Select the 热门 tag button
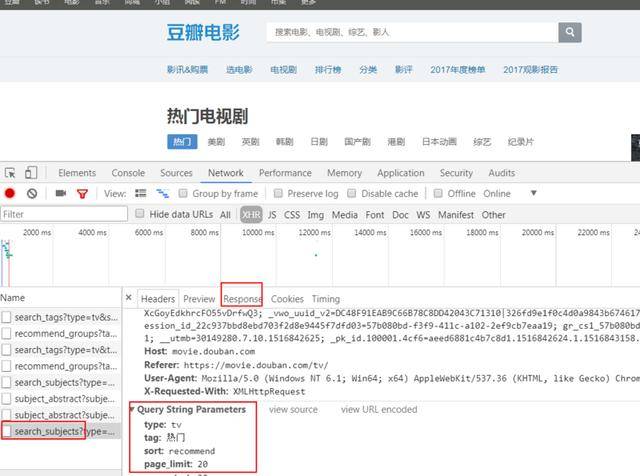 tap(182, 142)
